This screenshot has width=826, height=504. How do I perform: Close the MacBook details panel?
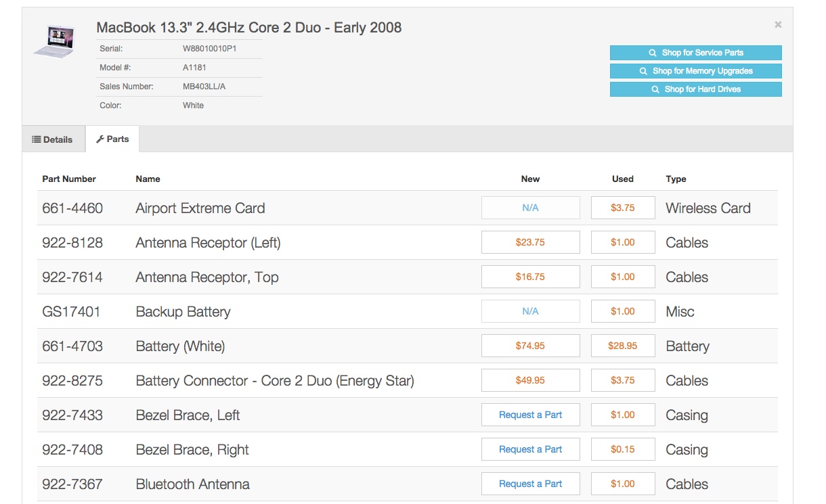pyautogui.click(x=778, y=24)
